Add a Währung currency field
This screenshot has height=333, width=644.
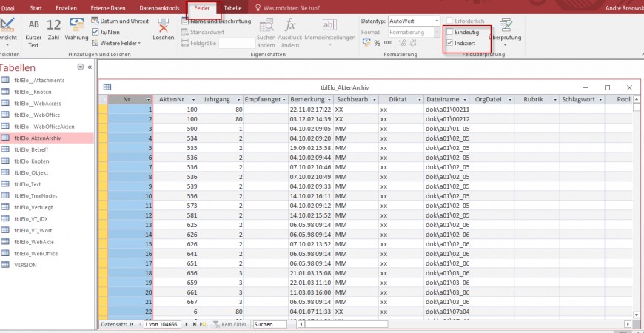tap(76, 30)
